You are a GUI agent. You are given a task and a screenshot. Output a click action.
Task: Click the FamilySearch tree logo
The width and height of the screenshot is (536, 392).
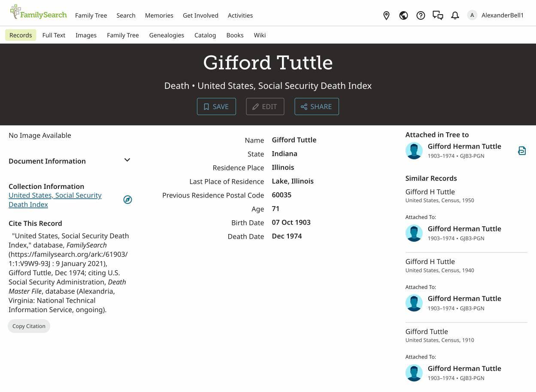coord(38,12)
